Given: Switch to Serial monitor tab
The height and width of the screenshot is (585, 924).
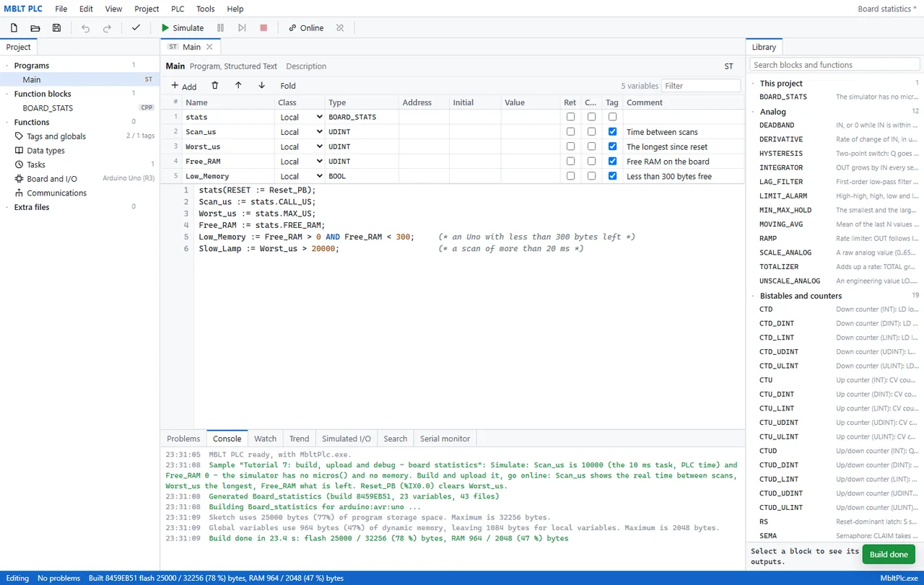Looking at the screenshot, I should [x=445, y=439].
